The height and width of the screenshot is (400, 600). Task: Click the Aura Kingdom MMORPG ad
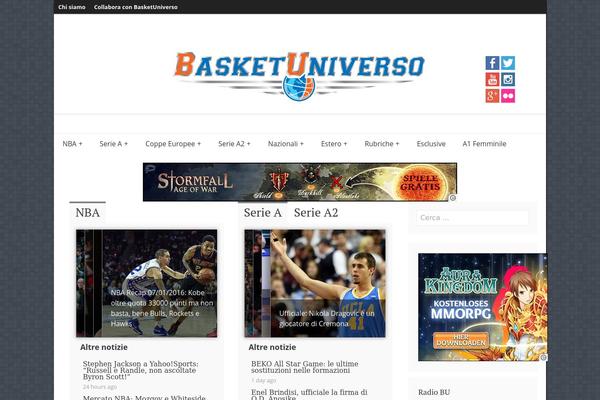pos(483,307)
